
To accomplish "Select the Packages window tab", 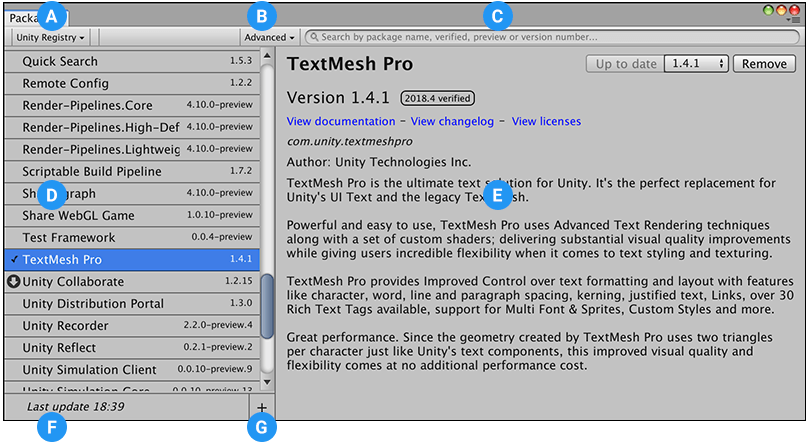I will click(x=22, y=17).
